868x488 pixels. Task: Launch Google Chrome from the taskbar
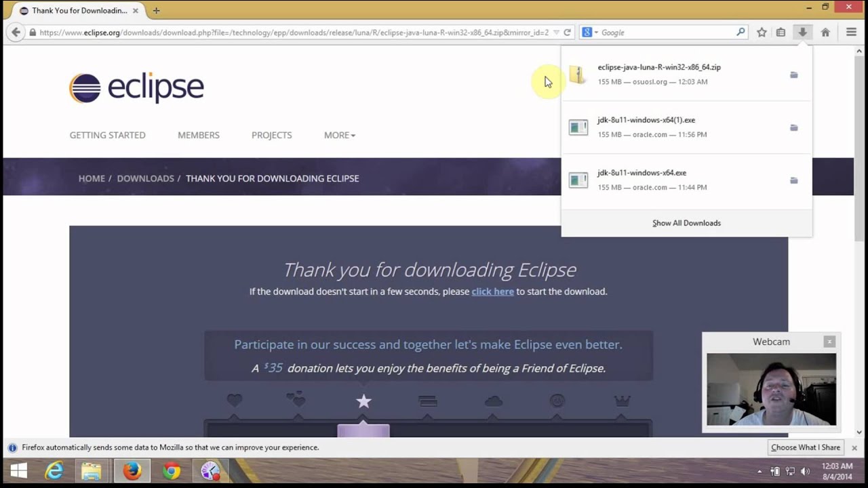pos(172,471)
